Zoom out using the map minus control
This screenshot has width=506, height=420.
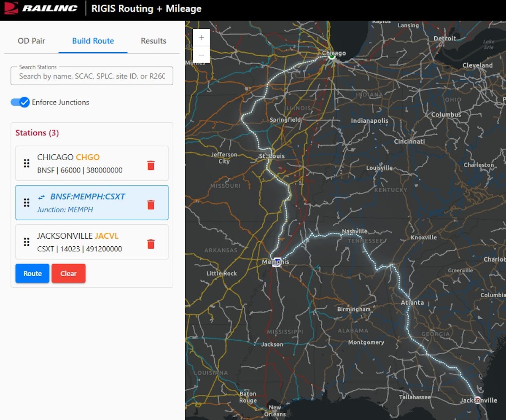click(201, 55)
